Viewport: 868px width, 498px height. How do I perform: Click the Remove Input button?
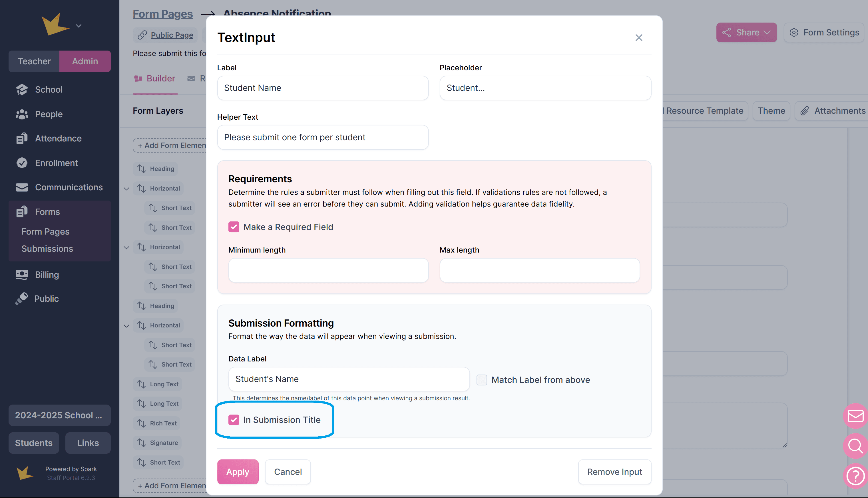click(614, 472)
